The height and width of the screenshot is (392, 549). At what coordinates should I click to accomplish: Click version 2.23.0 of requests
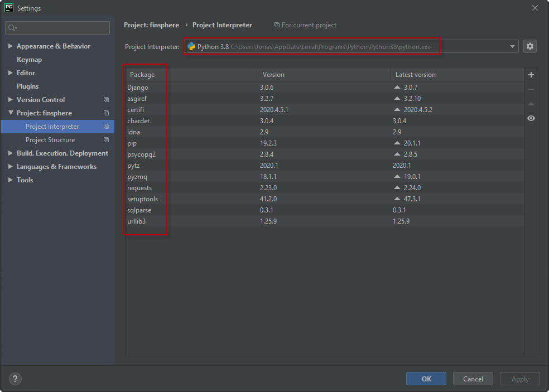coord(268,188)
